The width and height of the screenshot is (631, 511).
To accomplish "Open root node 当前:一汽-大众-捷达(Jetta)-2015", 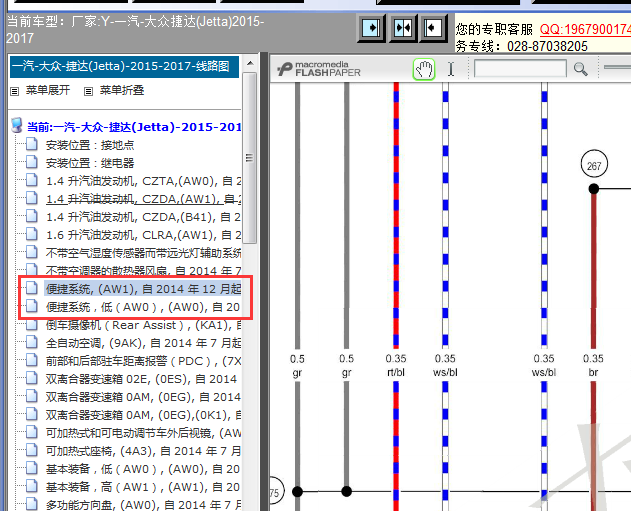I will coord(134,127).
